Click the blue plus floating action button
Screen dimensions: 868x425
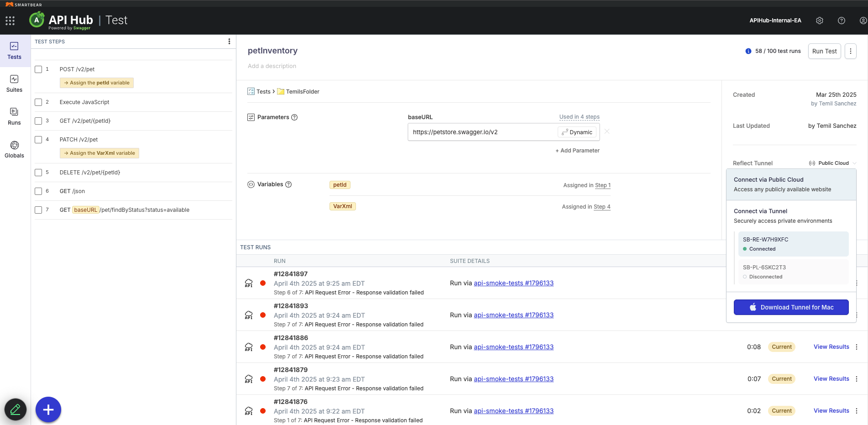pyautogui.click(x=48, y=409)
